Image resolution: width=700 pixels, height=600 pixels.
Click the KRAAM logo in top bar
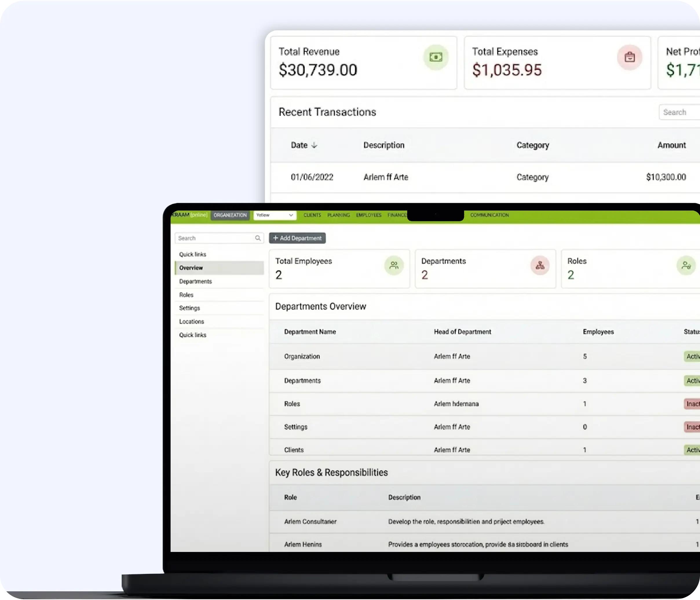189,215
